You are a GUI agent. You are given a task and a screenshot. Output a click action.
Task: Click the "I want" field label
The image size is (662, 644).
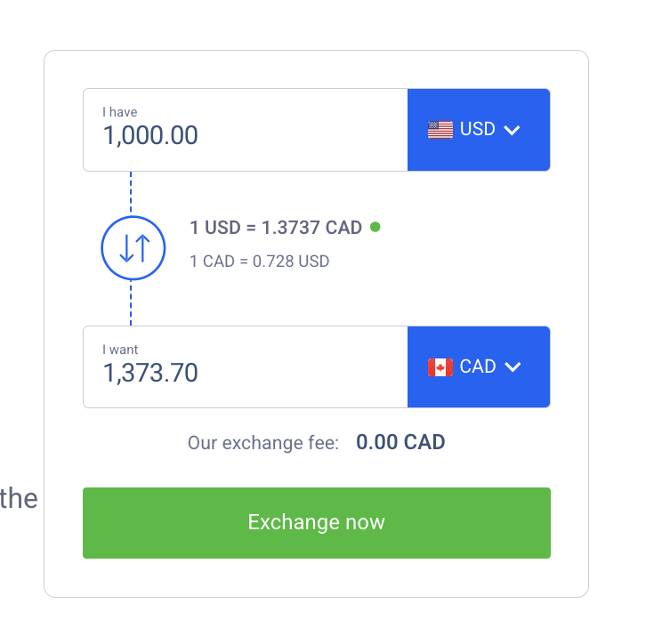pyautogui.click(x=120, y=350)
